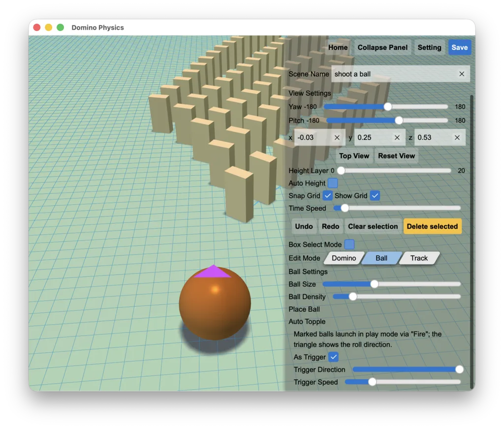Uncheck the Show Grid checkbox
Image resolution: width=504 pixels, height=429 pixels.
click(x=375, y=196)
